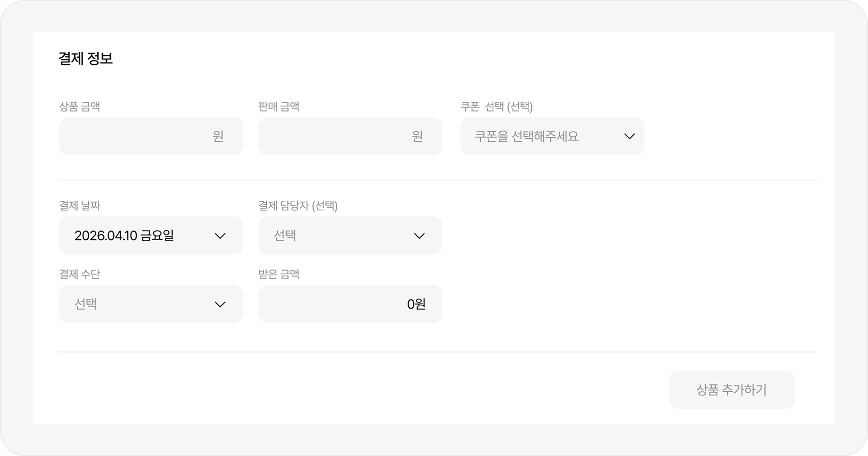Click the '상품 금액' label text
This screenshot has height=456, width=868.
[x=80, y=106]
